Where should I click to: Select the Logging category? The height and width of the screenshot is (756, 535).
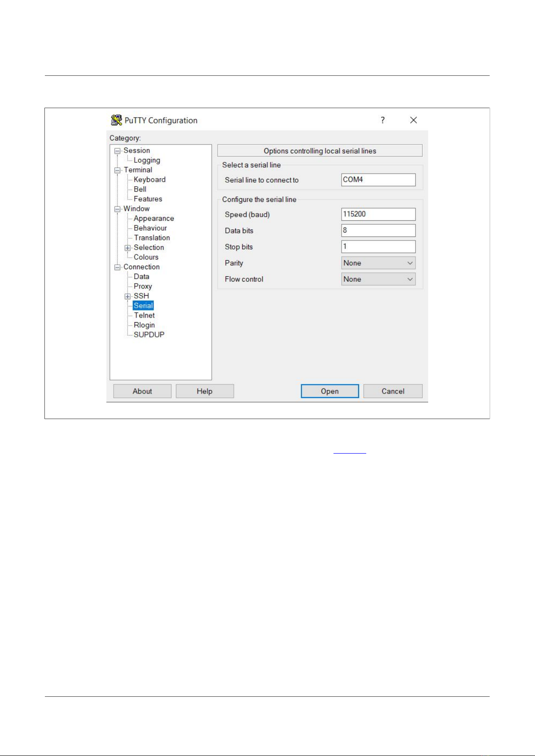(x=147, y=160)
